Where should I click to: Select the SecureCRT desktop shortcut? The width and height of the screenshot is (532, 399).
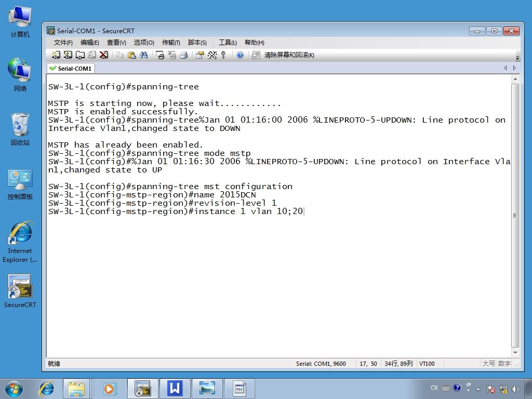coord(20,291)
